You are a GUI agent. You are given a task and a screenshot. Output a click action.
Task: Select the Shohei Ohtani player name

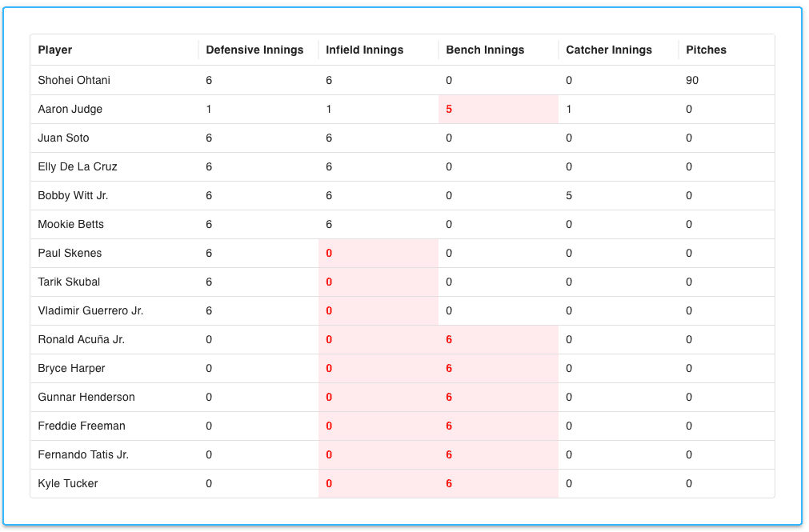pyautogui.click(x=74, y=80)
